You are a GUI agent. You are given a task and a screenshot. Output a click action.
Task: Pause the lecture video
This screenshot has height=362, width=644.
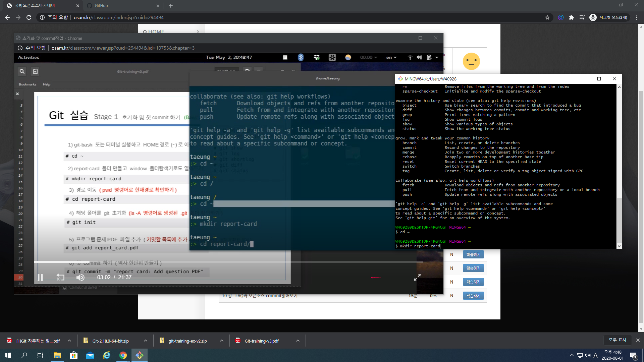tap(40, 278)
